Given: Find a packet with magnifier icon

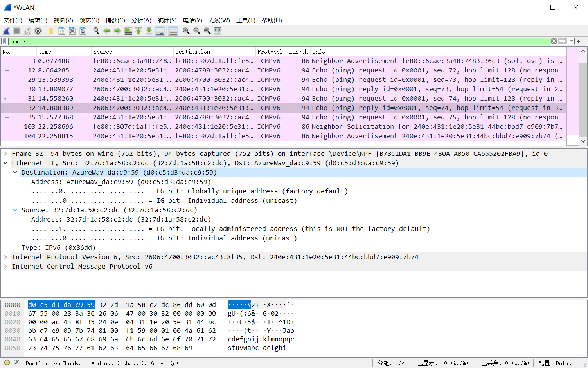Looking at the screenshot, I should [x=96, y=31].
